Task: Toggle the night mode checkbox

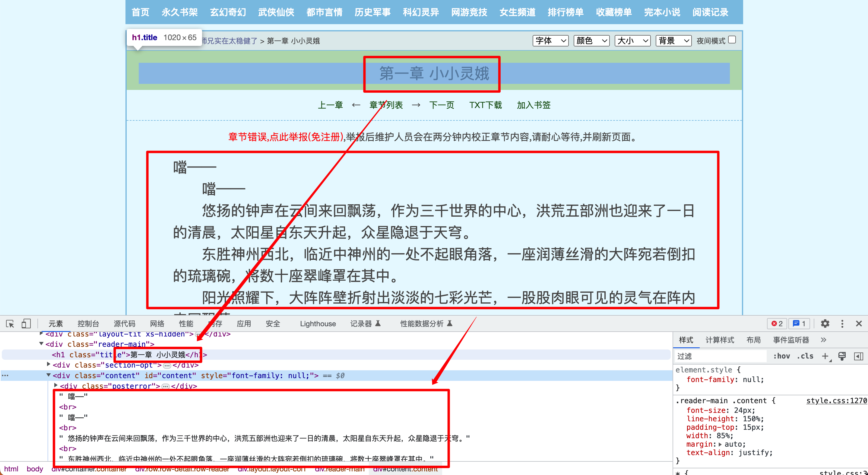Action: click(x=732, y=40)
